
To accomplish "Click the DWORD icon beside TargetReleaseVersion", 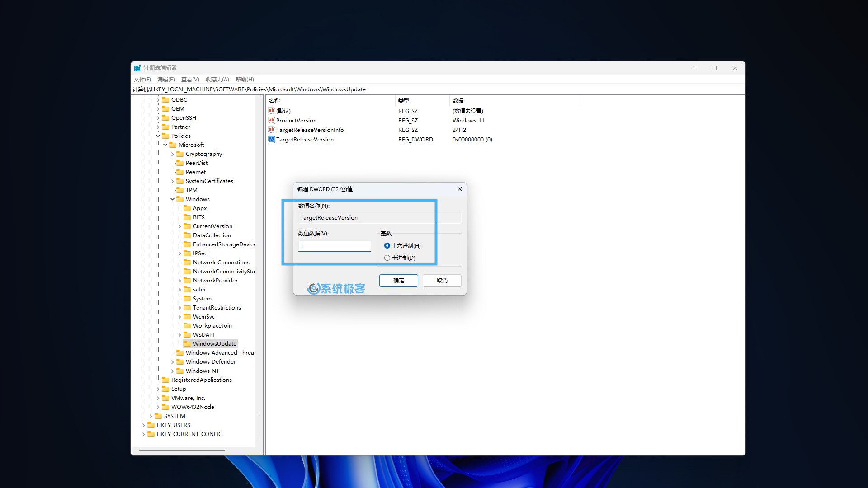I will 271,139.
